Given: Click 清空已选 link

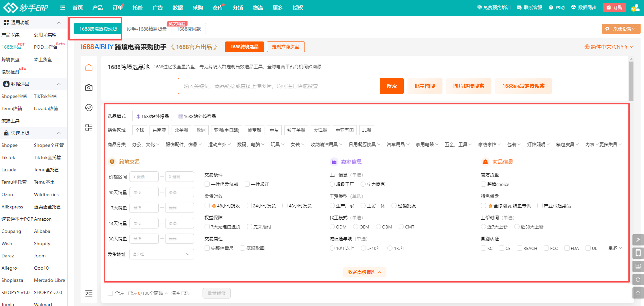Looking at the screenshot, I should point(180,293).
